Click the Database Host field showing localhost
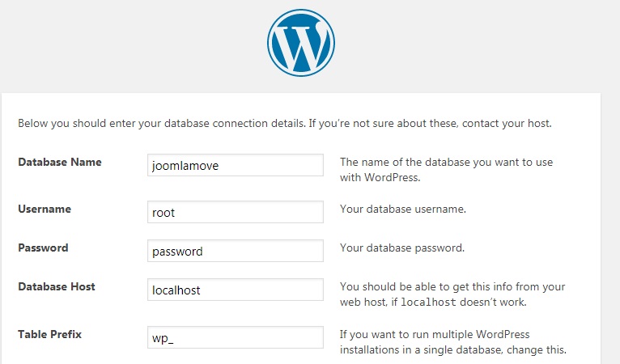620x364 pixels. [x=236, y=290]
